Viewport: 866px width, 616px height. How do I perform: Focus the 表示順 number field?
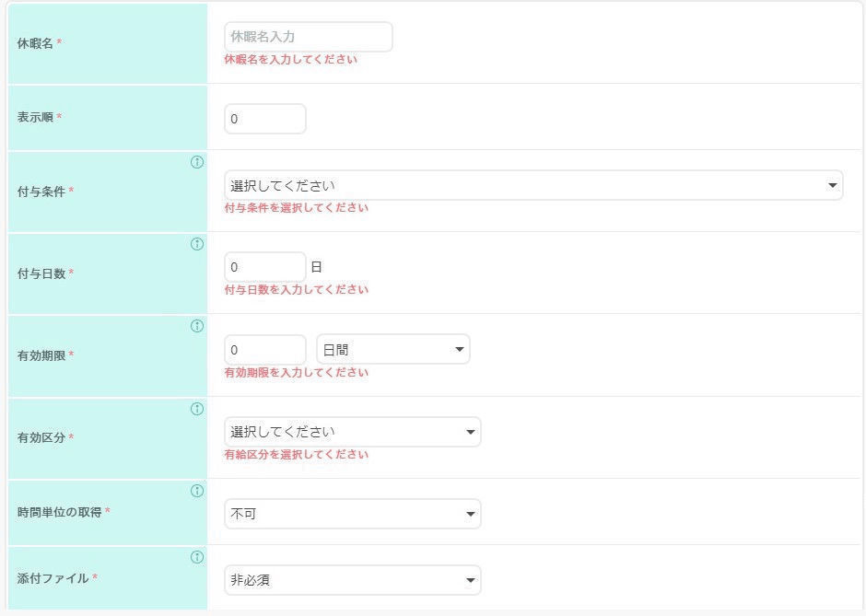pos(264,119)
